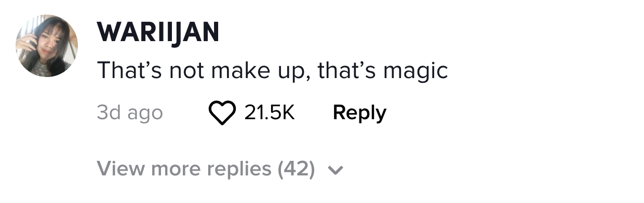Open WARIIJAN's profile picture

click(x=47, y=46)
